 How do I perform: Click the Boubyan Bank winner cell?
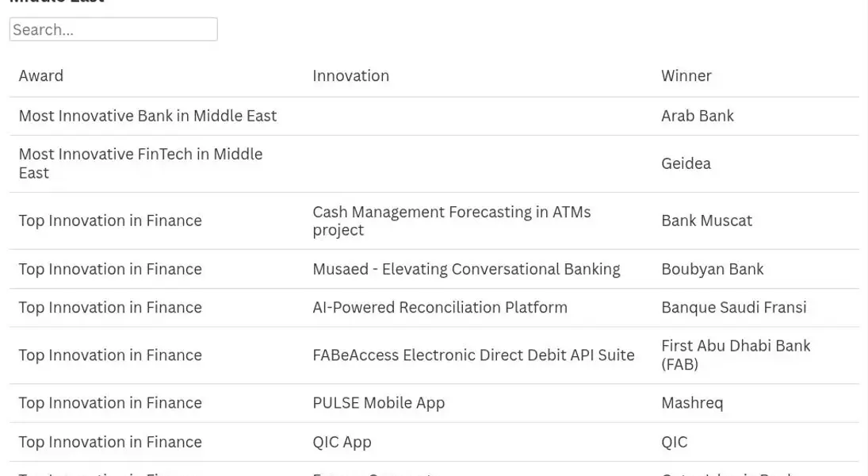[713, 269]
